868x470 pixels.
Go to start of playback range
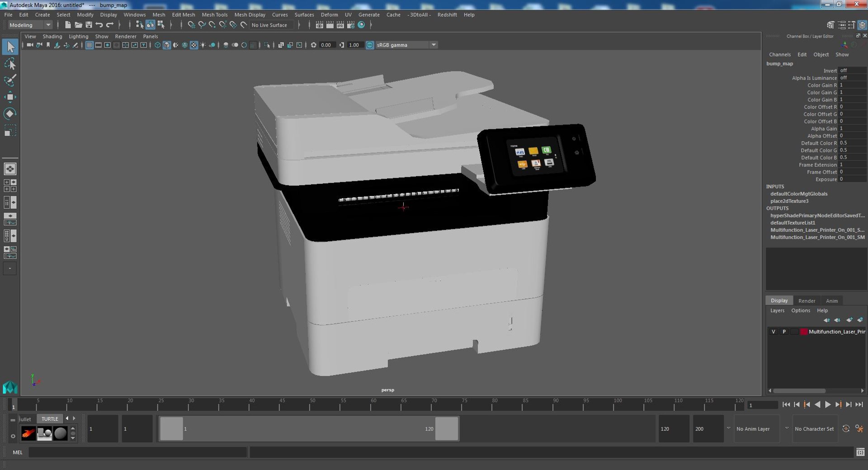point(786,405)
